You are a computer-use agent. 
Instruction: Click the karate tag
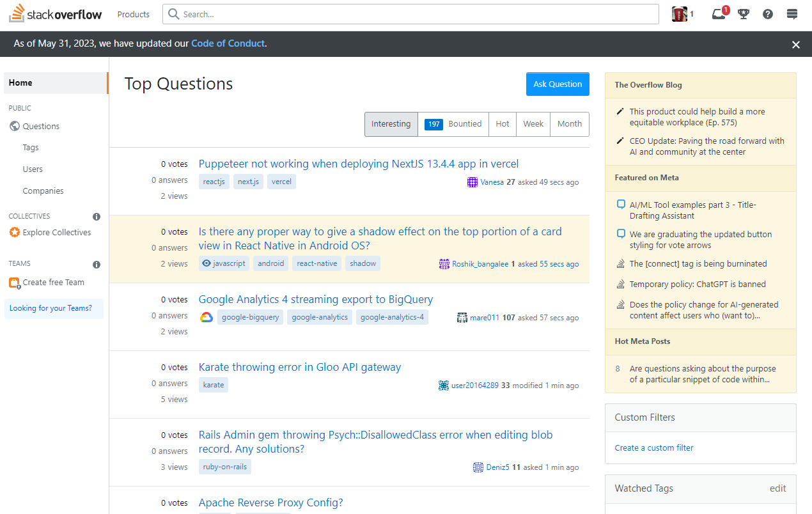pyautogui.click(x=214, y=385)
